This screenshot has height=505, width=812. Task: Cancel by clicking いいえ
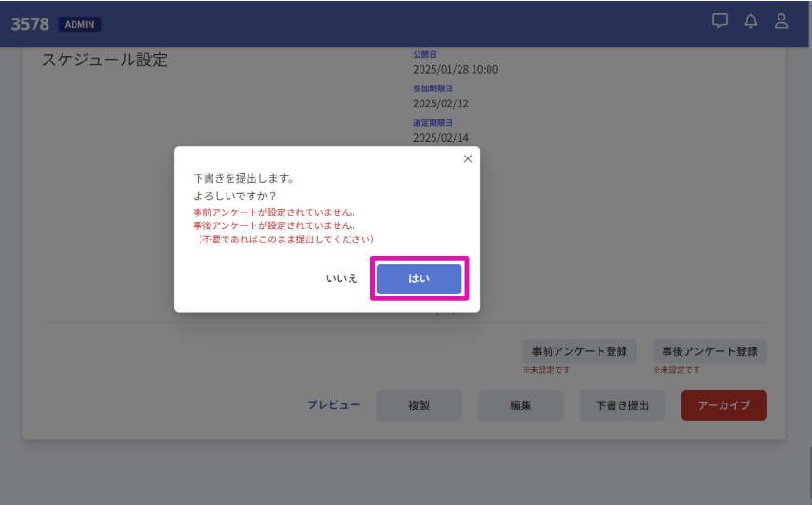tap(341, 279)
